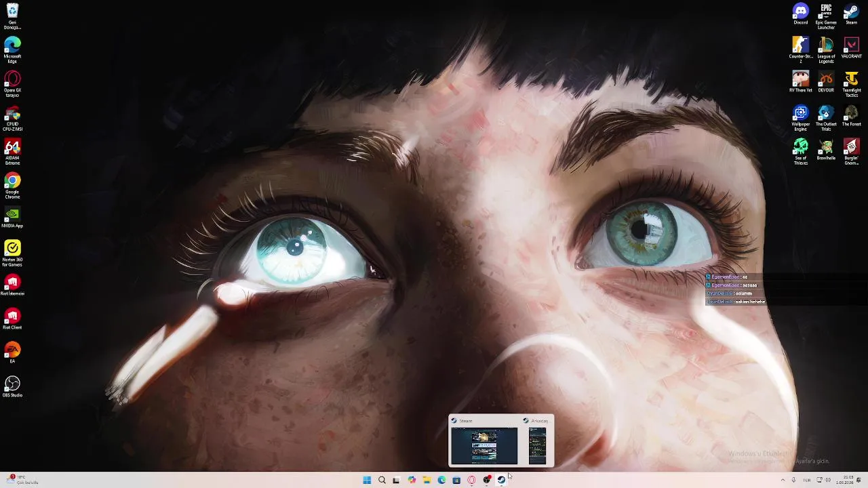Viewport: 868px width, 488px height.
Task: Select the Riot Client desktop shortcut
Action: tap(12, 319)
